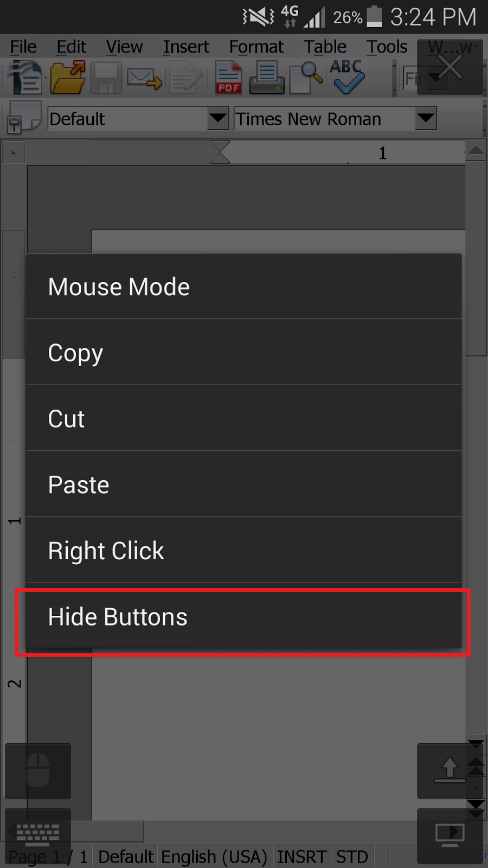Click the Styles and Formatting icon
Image resolution: width=488 pixels, height=868 pixels.
tap(24, 117)
